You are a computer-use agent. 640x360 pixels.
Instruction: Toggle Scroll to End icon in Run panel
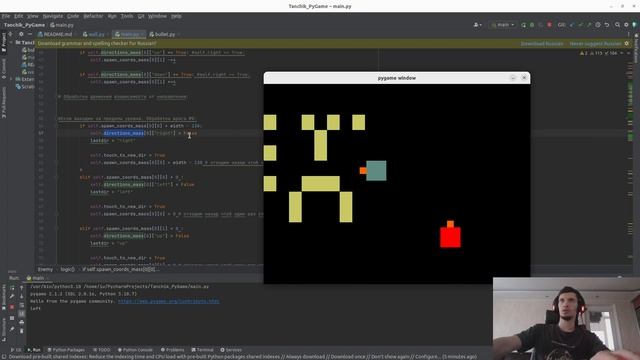[22, 313]
